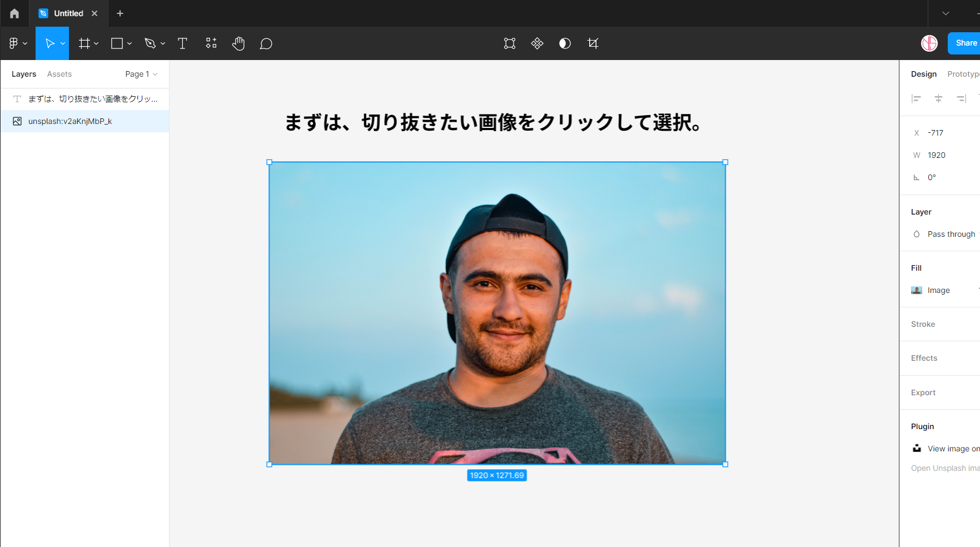The image size is (980, 547).
Task: Select the Frame tool
Action: (x=84, y=43)
